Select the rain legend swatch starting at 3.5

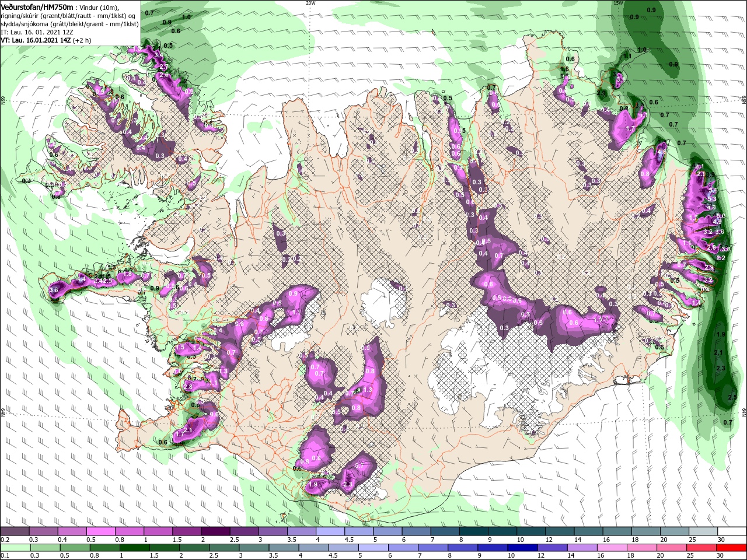(283, 548)
